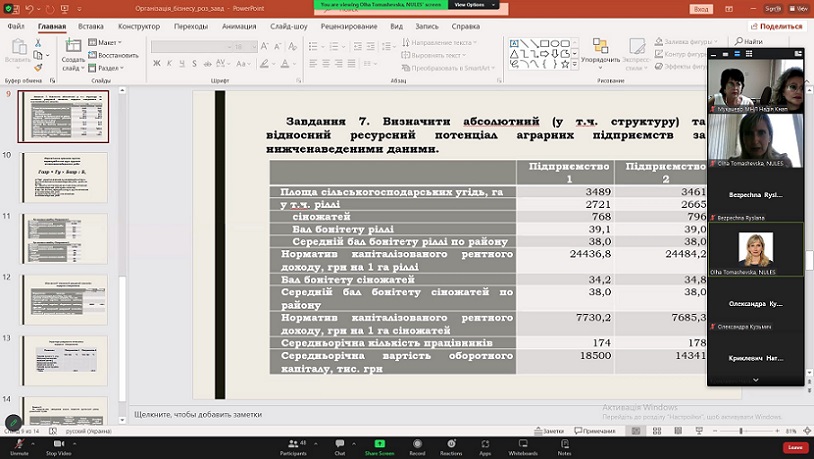
Task: Open Comments (Примечания) in status bar
Action: coord(595,431)
